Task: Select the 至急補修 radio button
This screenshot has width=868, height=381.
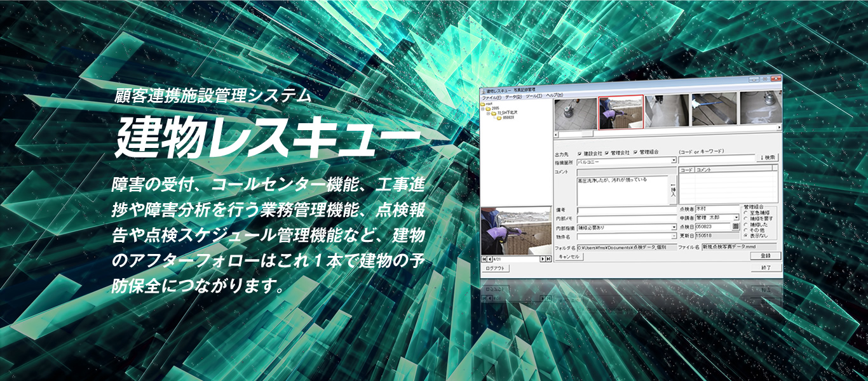Action: (x=745, y=213)
